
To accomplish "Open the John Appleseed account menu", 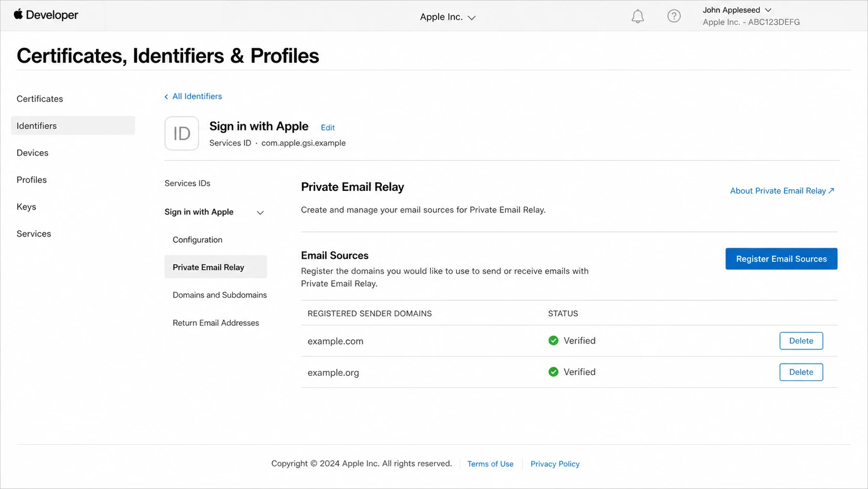I will tap(737, 10).
